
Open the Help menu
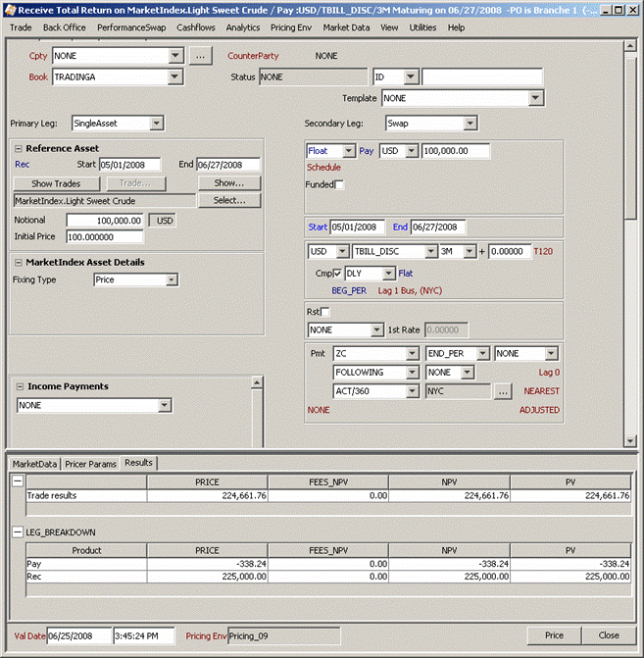[x=456, y=27]
